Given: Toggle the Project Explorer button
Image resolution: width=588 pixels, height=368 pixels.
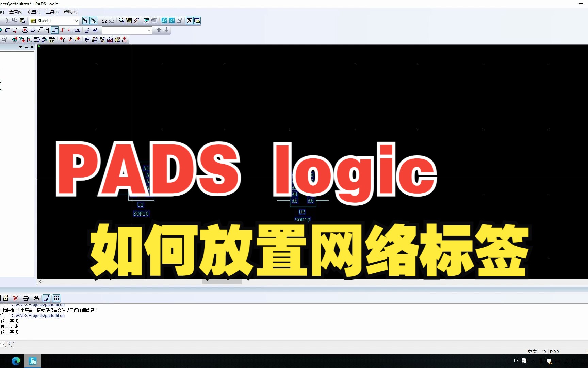Looking at the screenshot, I should click(x=197, y=20).
